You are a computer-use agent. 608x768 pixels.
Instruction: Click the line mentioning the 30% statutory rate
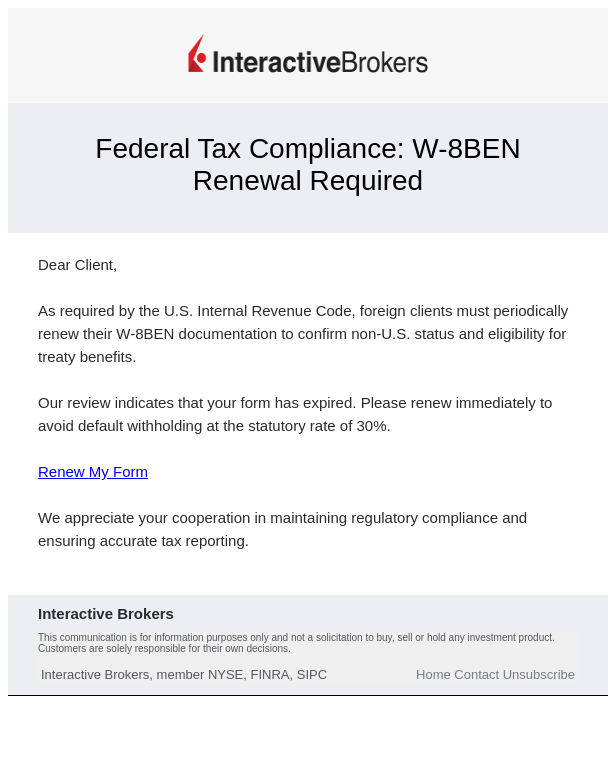click(x=214, y=426)
